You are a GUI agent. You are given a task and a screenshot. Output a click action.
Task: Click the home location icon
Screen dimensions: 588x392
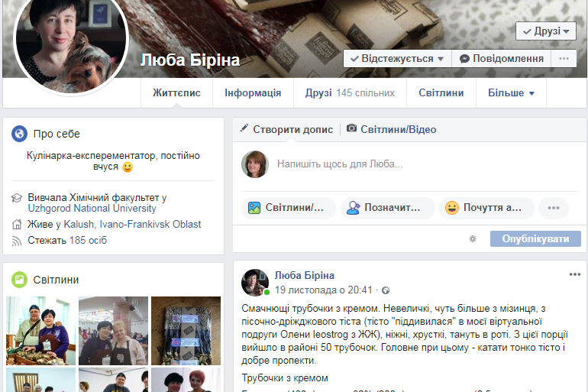point(17,225)
